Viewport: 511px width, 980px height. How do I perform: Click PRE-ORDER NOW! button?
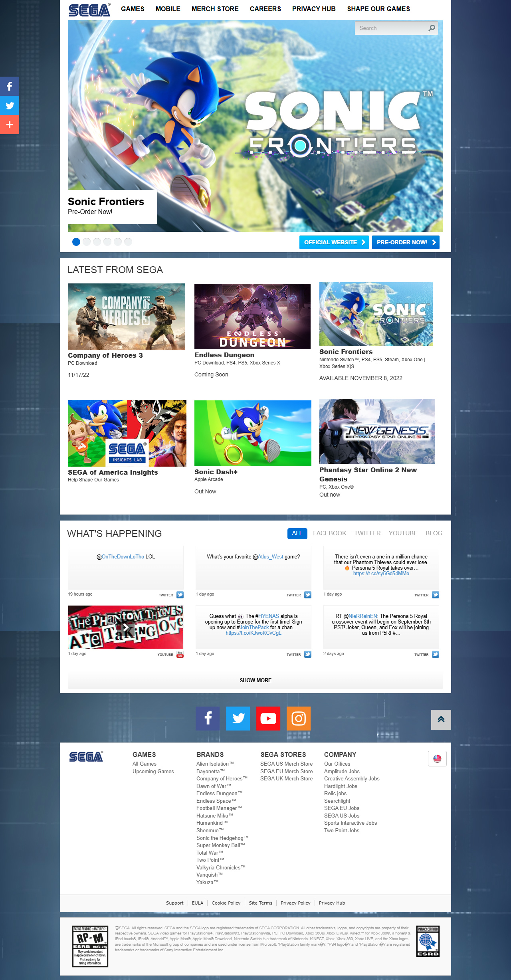tap(406, 242)
